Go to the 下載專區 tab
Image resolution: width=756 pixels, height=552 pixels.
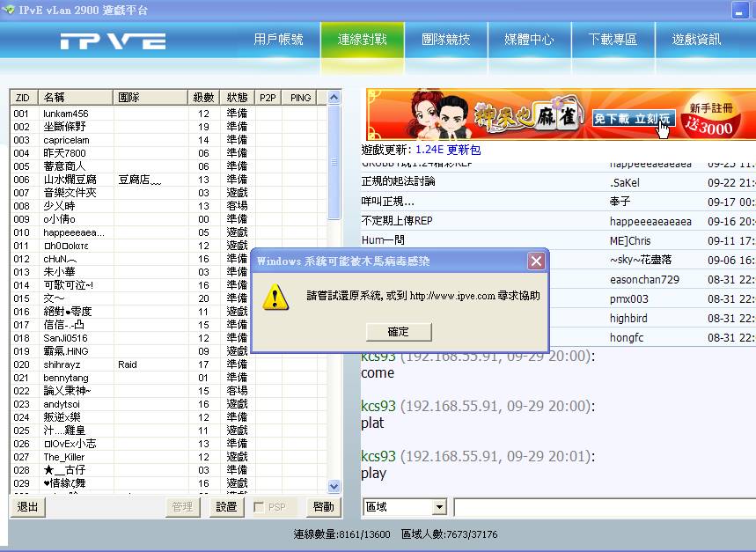pos(613,39)
